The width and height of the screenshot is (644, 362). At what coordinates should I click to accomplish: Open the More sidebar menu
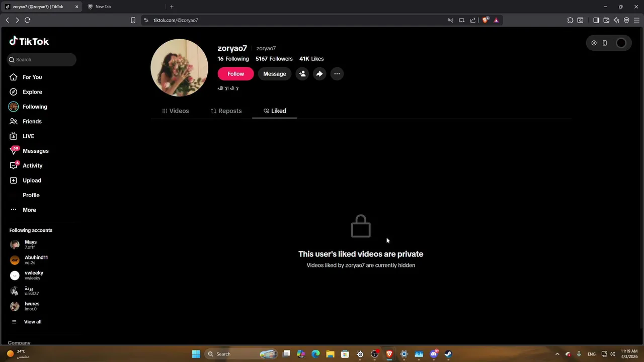pos(23,210)
